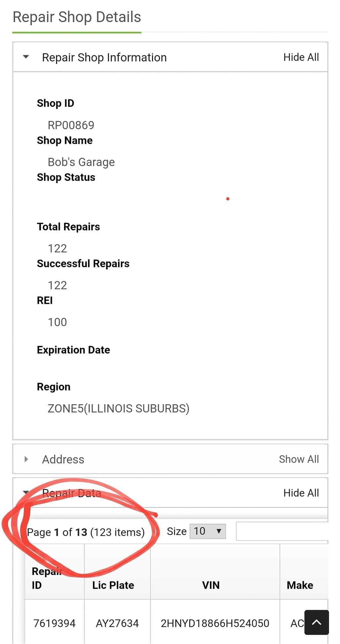340x644 pixels.
Task: Click the Repair Shop Information title
Action: 104,58
